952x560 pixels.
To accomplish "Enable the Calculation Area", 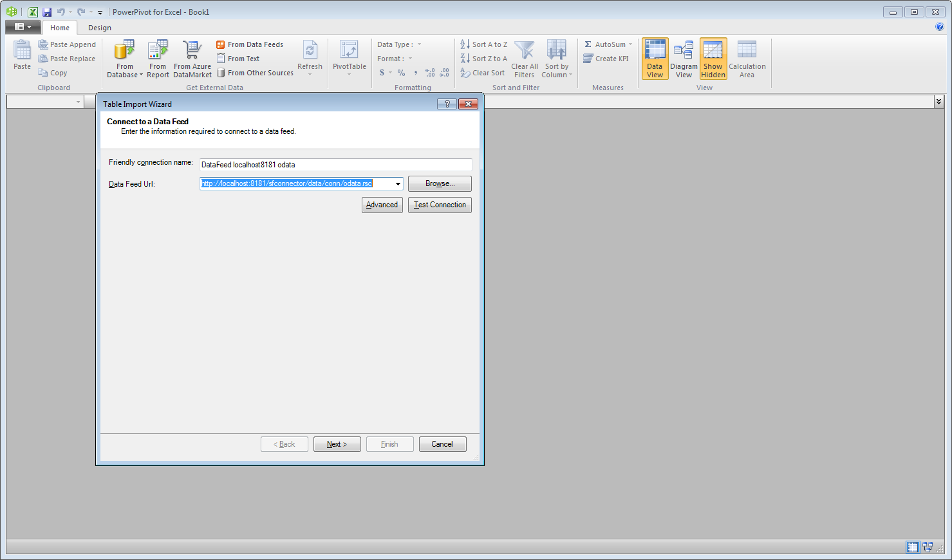I will tap(747, 58).
